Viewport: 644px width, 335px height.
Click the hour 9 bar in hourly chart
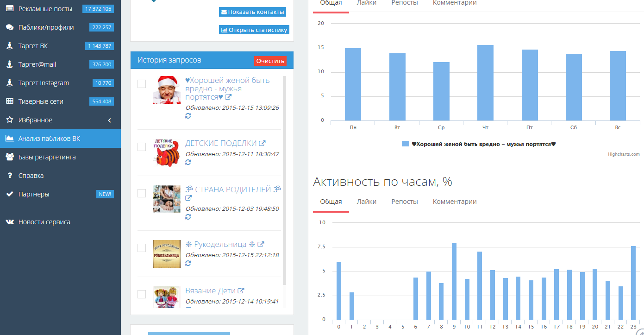click(x=454, y=281)
